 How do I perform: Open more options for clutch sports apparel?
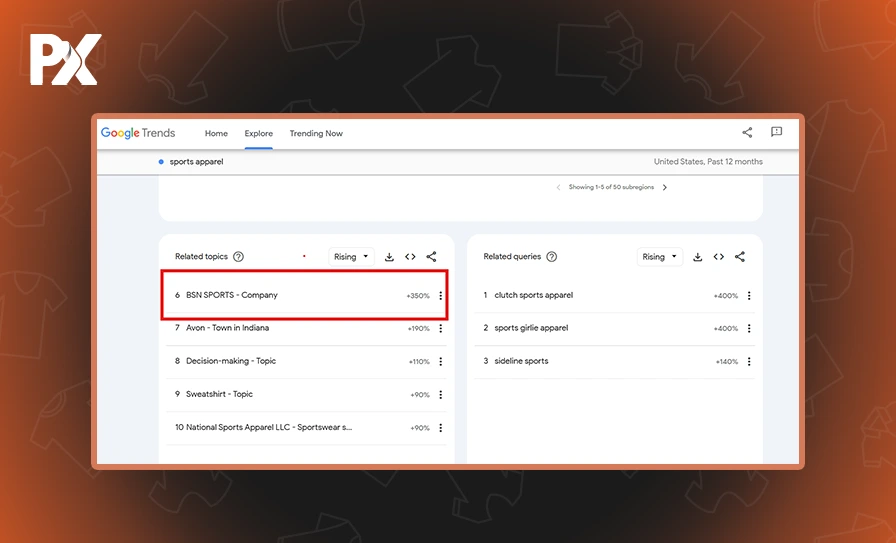(x=749, y=296)
